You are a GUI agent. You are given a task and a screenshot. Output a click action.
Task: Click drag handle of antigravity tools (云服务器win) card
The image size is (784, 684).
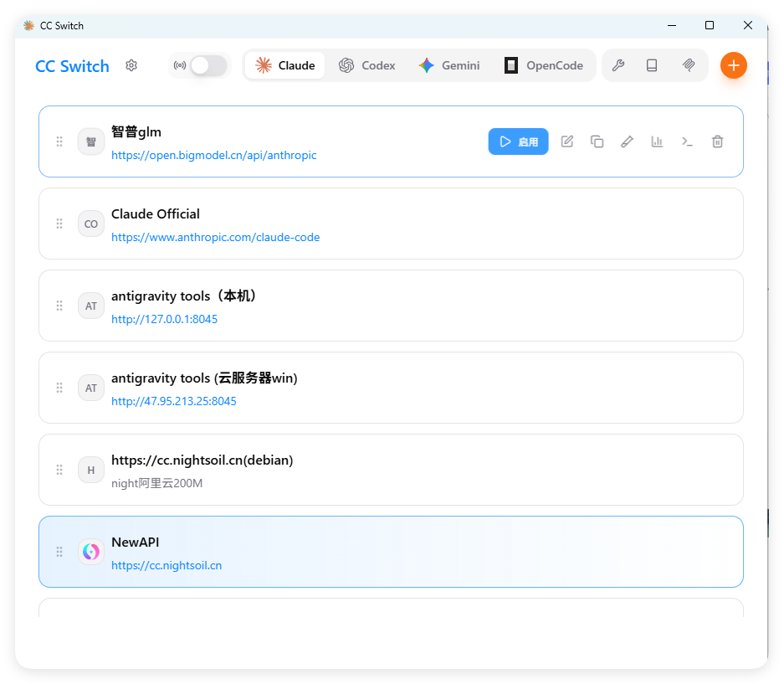coord(59,388)
